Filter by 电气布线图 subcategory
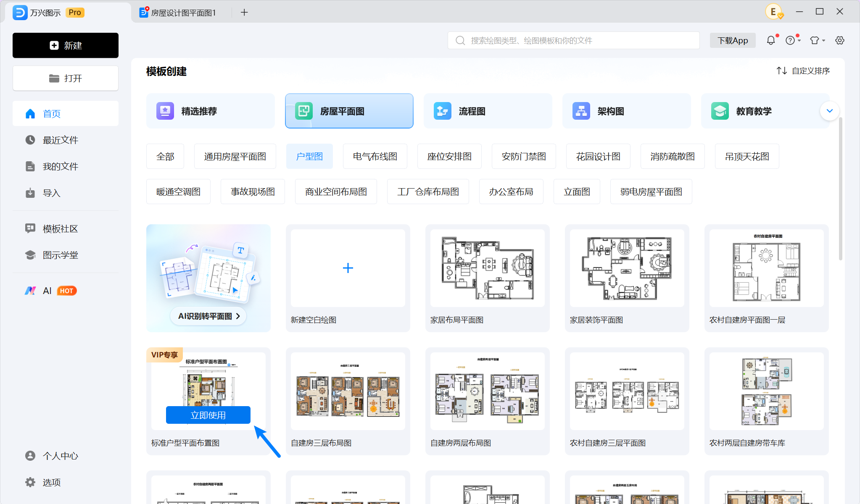The width and height of the screenshot is (860, 504). (x=375, y=156)
